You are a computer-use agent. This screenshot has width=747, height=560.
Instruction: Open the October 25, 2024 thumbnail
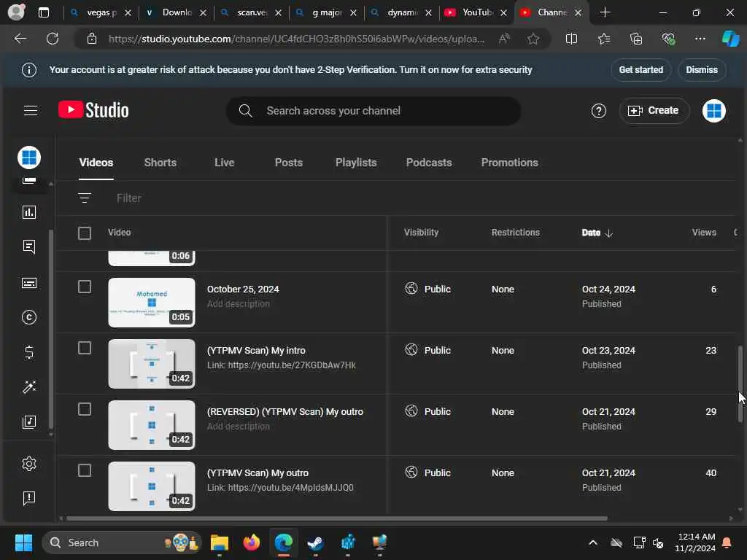point(152,303)
